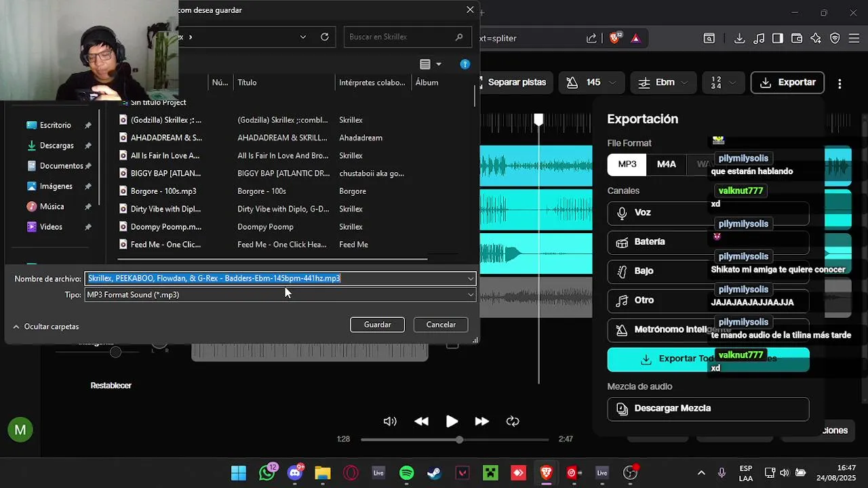
Task: Select the M4A file format
Action: 667,164
